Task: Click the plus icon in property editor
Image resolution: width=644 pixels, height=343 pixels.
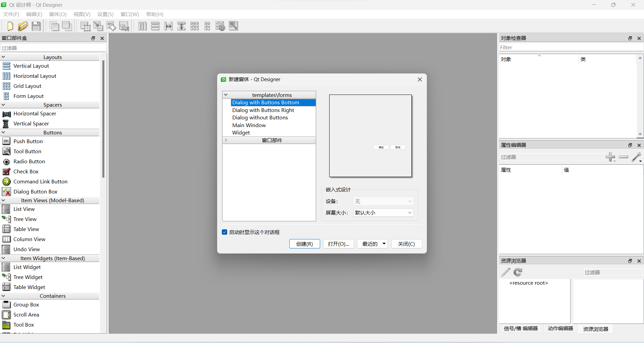Action: click(610, 157)
